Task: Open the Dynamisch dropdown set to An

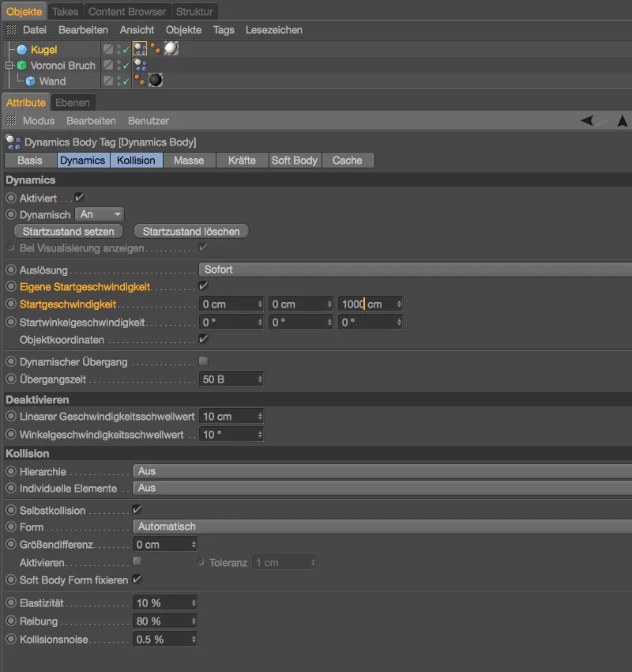Action: 100,214
